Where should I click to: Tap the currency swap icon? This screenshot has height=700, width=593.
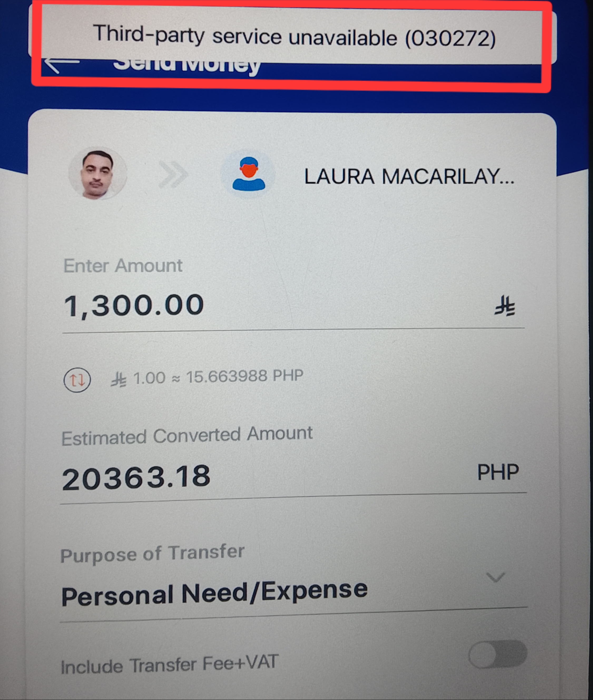click(x=77, y=380)
